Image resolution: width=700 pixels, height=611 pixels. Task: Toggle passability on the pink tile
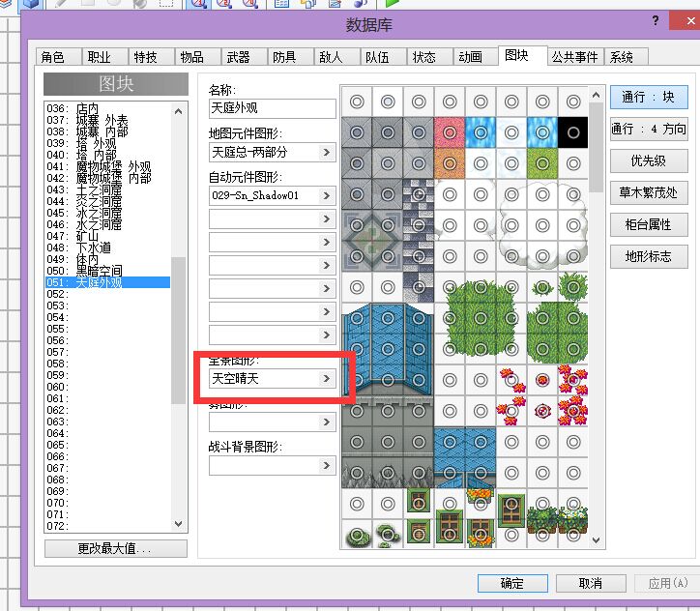point(450,132)
